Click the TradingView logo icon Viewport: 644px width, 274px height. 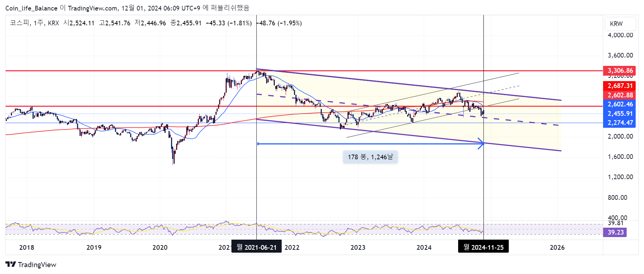[10, 265]
